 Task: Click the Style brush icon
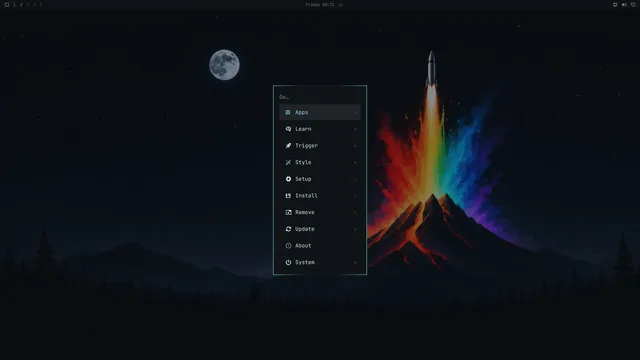(x=288, y=162)
